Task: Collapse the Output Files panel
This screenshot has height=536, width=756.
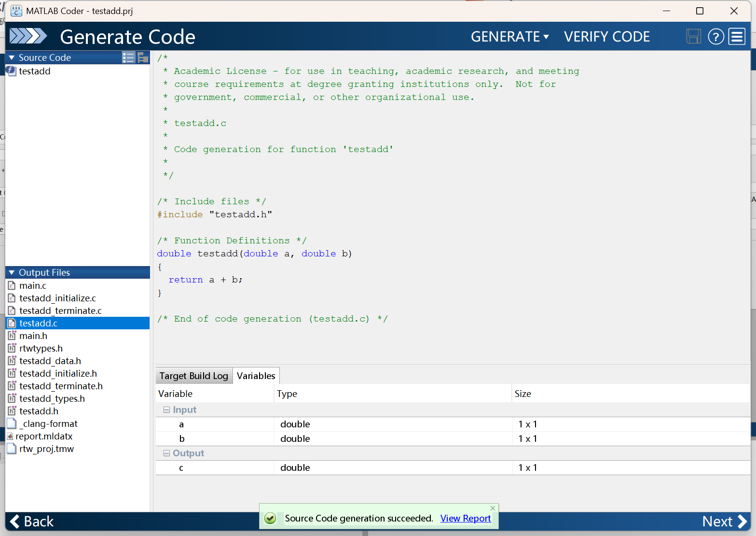Action: tap(12, 273)
